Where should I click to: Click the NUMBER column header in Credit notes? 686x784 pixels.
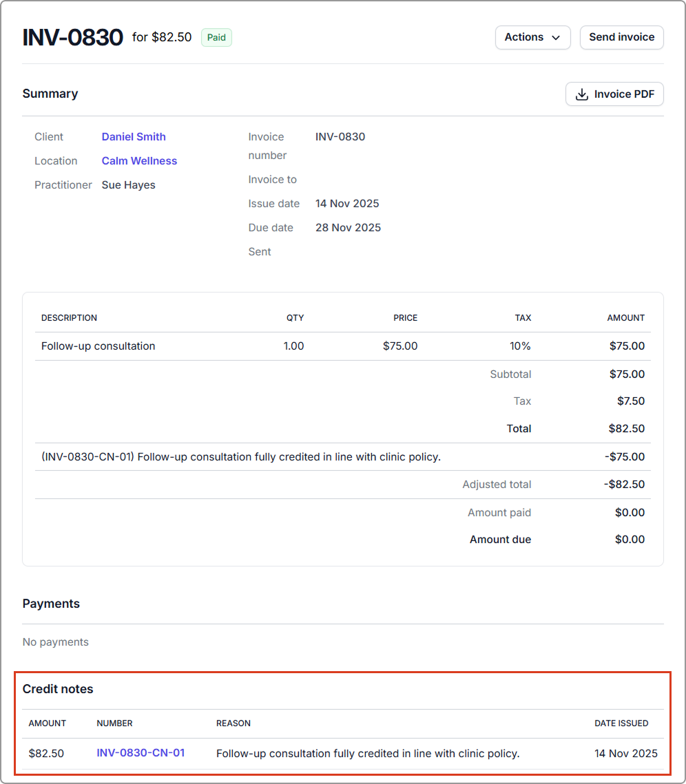coord(114,723)
